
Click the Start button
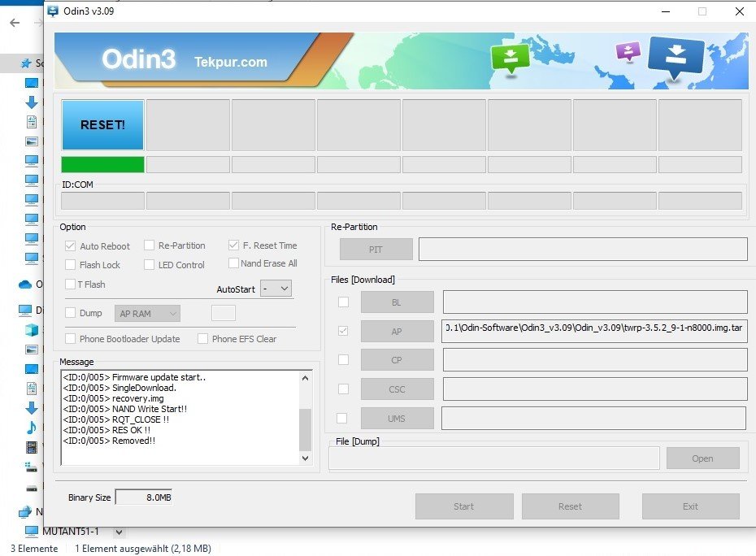tap(464, 506)
